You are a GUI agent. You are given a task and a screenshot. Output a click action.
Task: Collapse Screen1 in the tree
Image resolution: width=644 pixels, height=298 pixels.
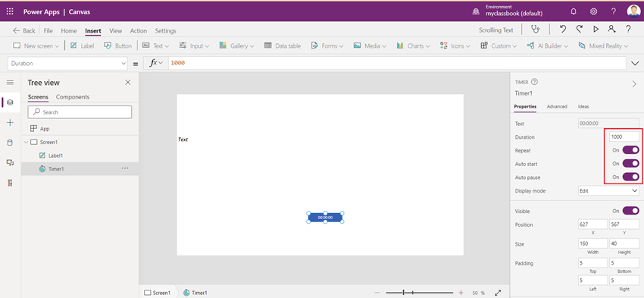click(26, 143)
